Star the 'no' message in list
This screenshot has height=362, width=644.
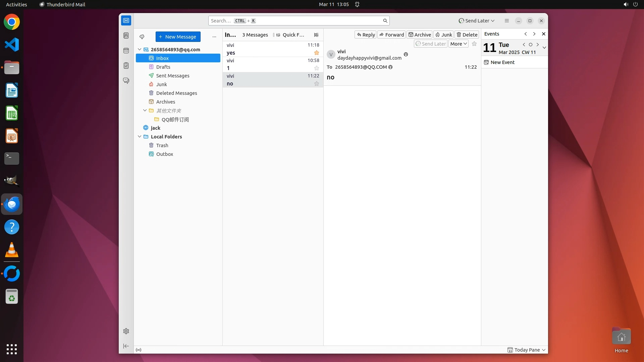(316, 84)
